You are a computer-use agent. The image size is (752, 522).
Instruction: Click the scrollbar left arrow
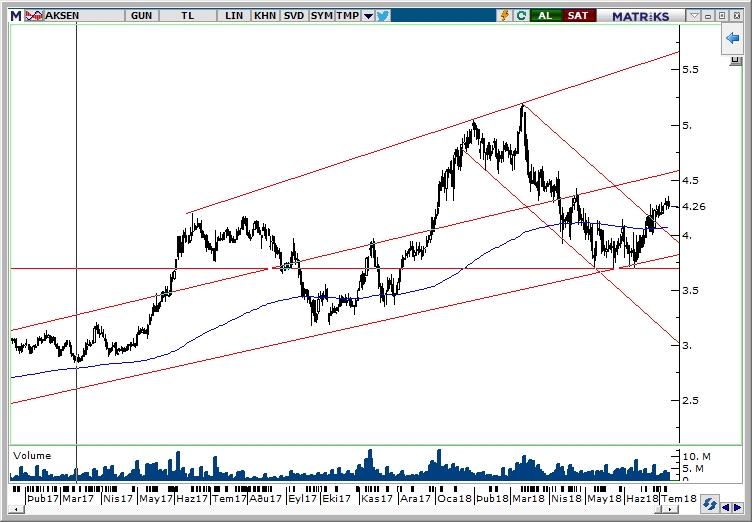point(16,509)
